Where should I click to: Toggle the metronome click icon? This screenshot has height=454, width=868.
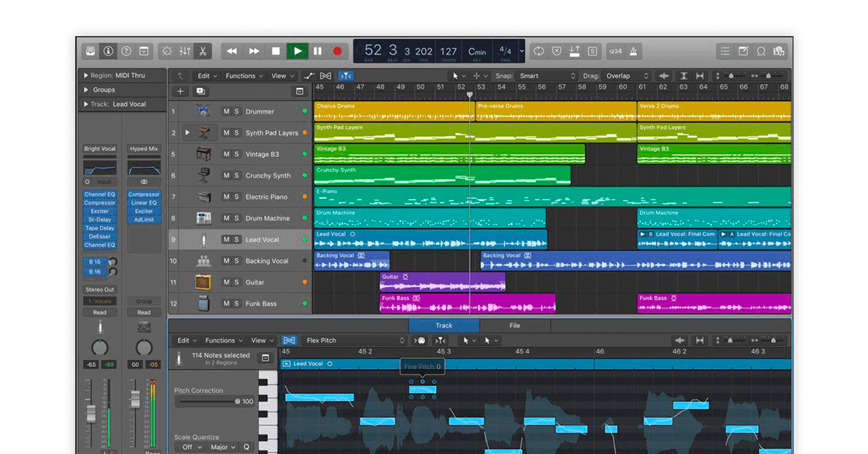pyautogui.click(x=634, y=51)
